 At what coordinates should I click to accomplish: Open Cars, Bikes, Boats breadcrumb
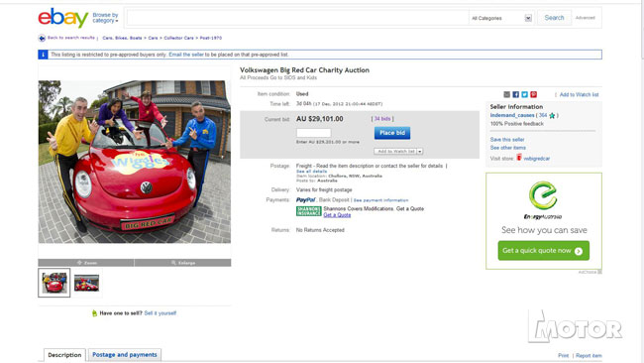[x=122, y=38]
